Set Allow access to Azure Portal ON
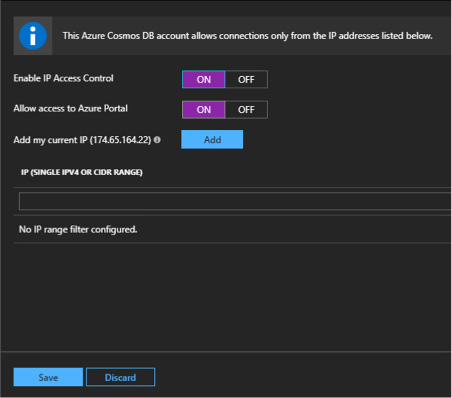This screenshot has height=398, width=452. click(204, 110)
